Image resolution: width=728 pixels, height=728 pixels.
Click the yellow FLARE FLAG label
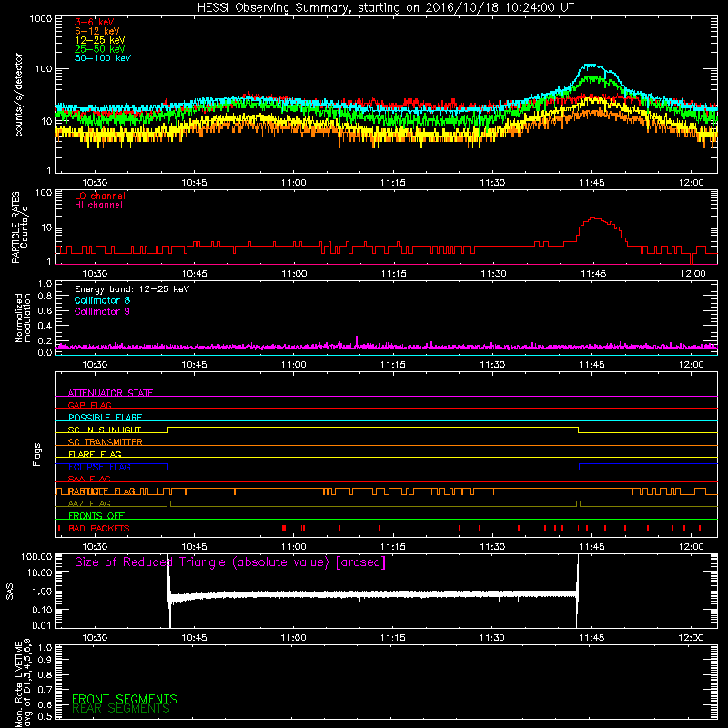pyautogui.click(x=95, y=454)
